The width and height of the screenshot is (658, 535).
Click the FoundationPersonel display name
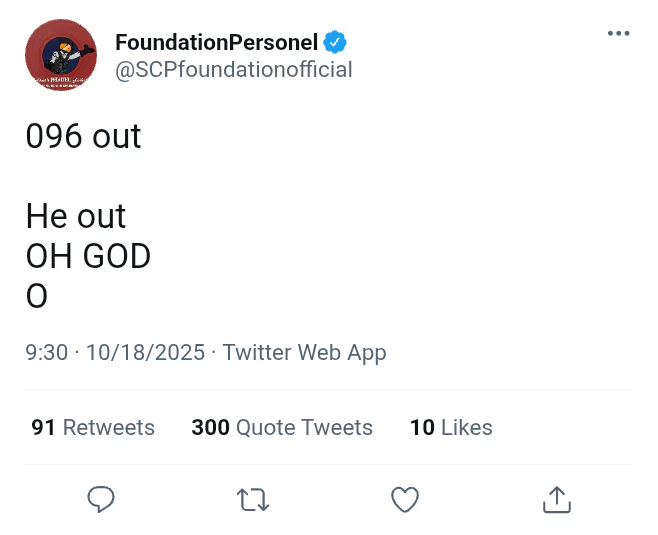pos(216,42)
